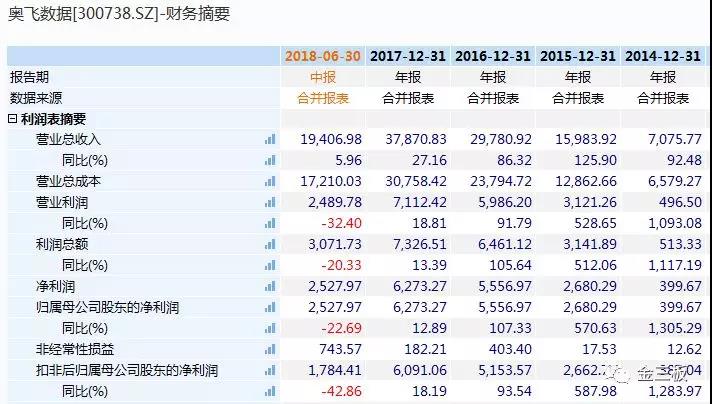Select the 19,406.98 revenue cell

[x=331, y=140]
